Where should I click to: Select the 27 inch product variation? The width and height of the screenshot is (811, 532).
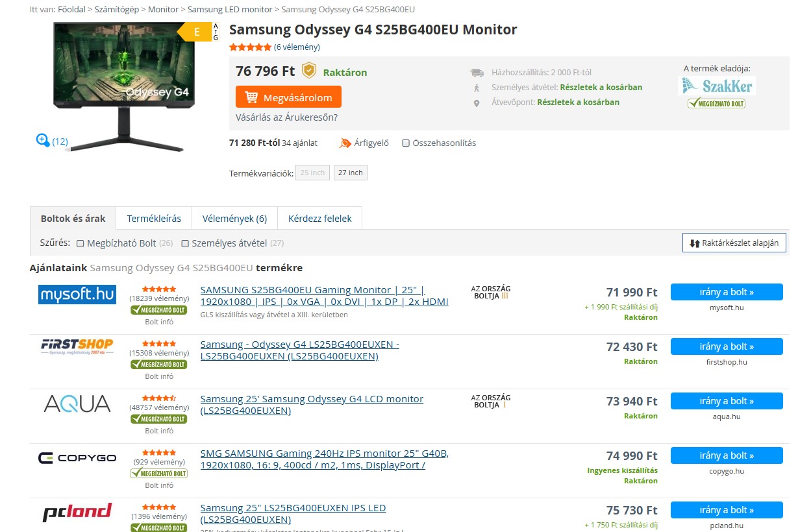coord(351,173)
